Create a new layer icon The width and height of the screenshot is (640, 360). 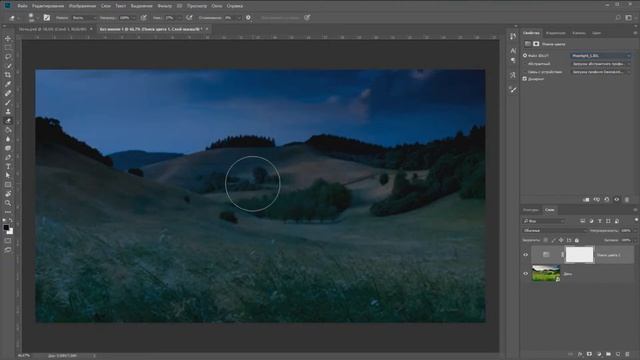click(618, 354)
